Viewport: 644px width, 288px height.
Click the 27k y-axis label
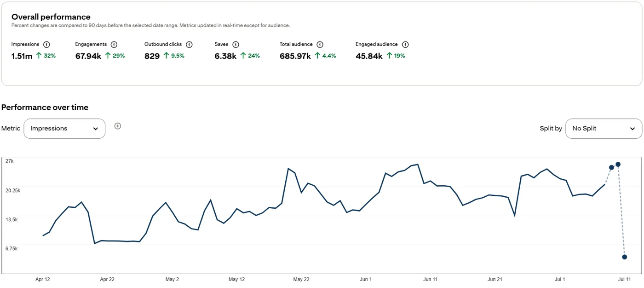tap(10, 161)
